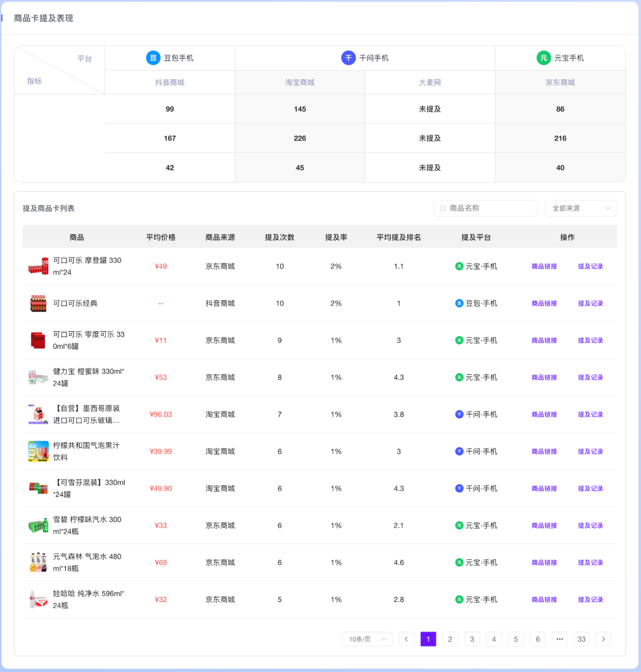This screenshot has width=641, height=672.
Task: Click the 平均价格 column header
Action: [x=161, y=237]
